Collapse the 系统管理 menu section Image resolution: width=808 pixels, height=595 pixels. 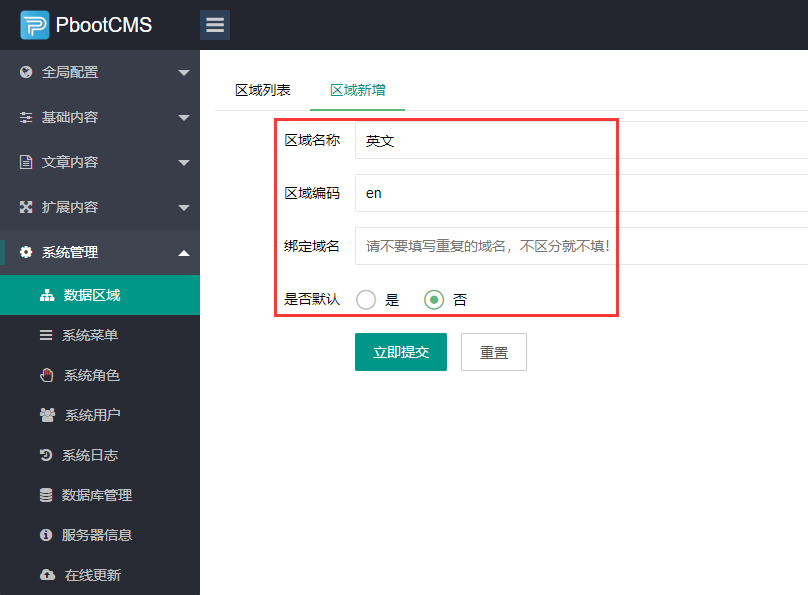[100, 251]
